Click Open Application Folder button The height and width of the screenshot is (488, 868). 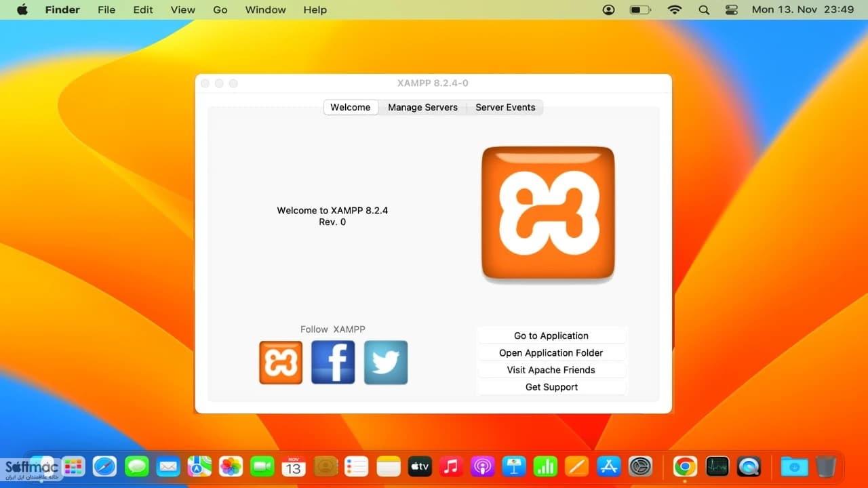(551, 352)
